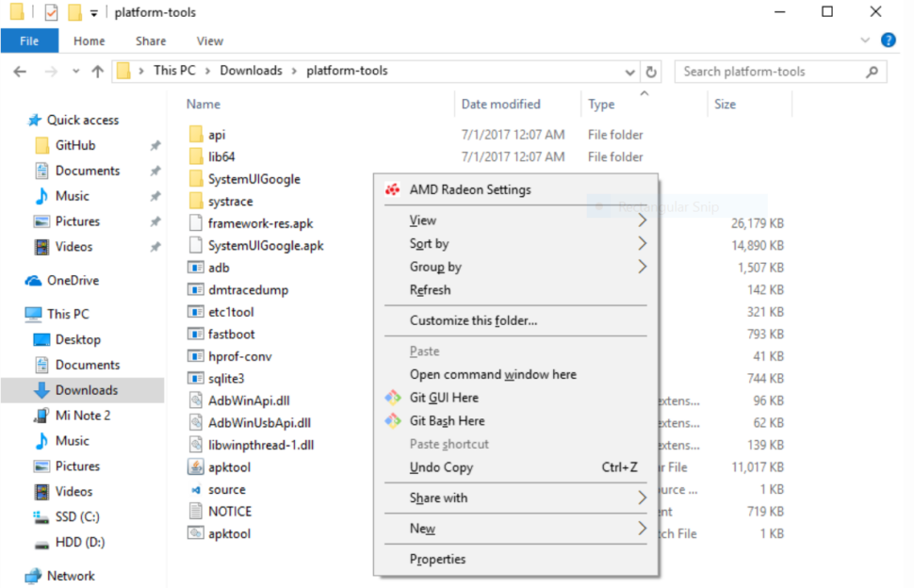Select the fastboot executable file
The image size is (914, 588).
(232, 334)
